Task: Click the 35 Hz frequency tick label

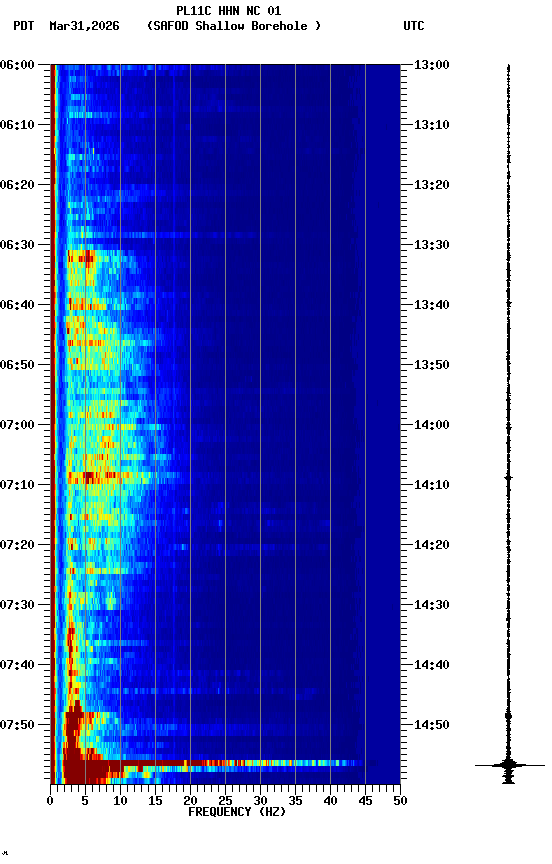Action: 295,801
